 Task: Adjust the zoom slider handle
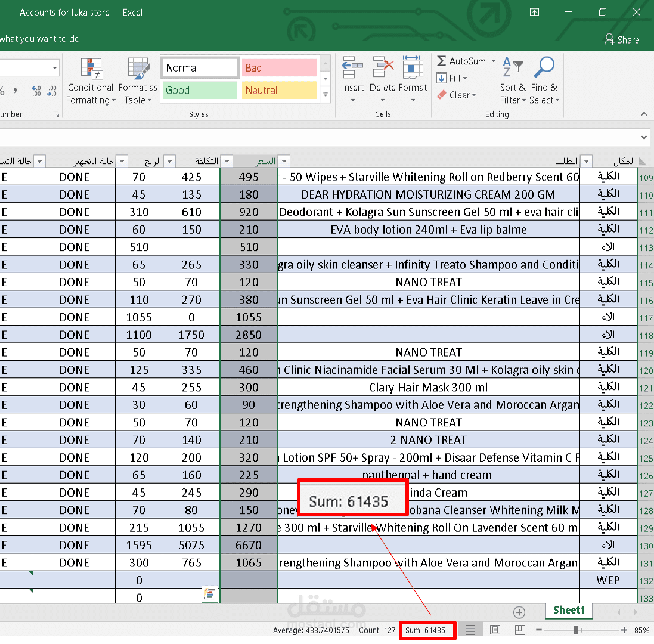pyautogui.click(x=576, y=630)
